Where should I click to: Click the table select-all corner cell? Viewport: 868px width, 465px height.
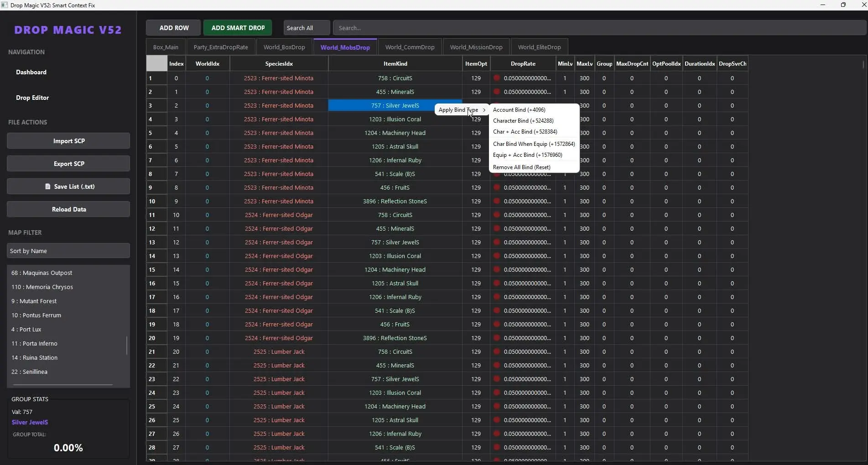156,63
